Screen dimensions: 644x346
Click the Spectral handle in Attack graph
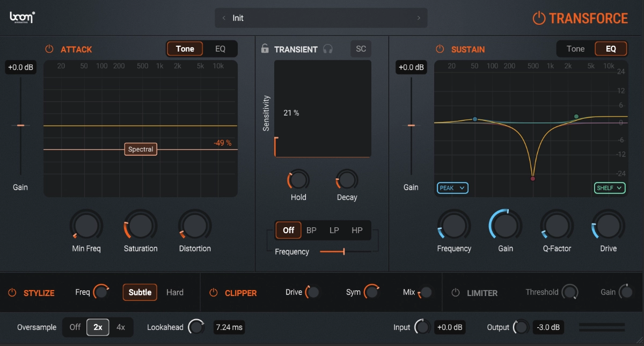(x=141, y=149)
